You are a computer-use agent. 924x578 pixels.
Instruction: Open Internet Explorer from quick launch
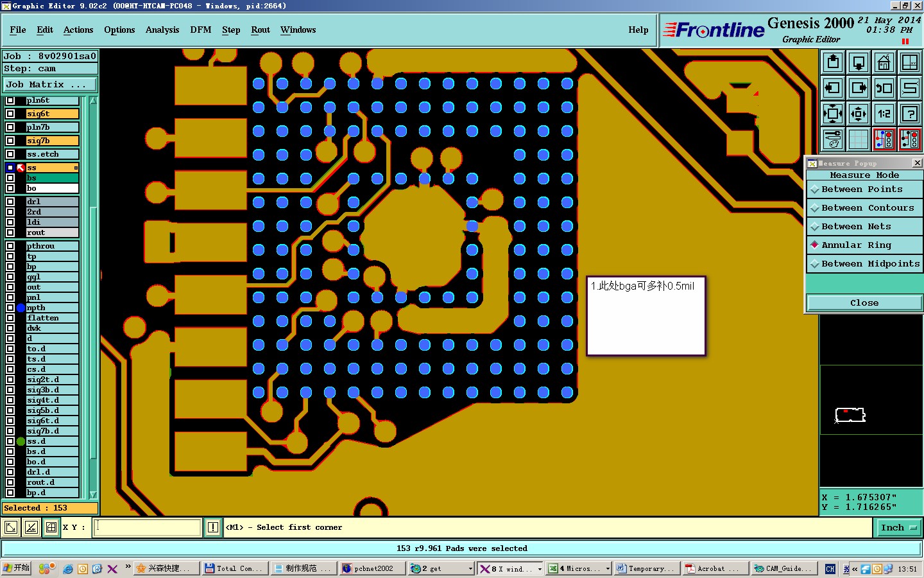pyautogui.click(x=68, y=568)
